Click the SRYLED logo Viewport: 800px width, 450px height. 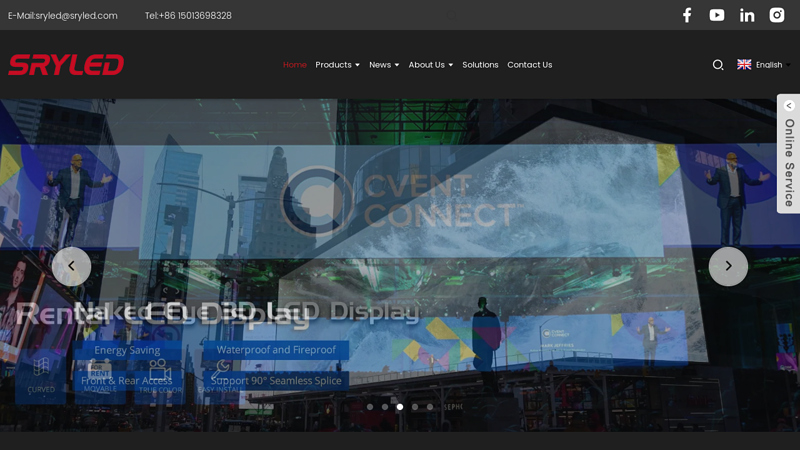[66, 65]
